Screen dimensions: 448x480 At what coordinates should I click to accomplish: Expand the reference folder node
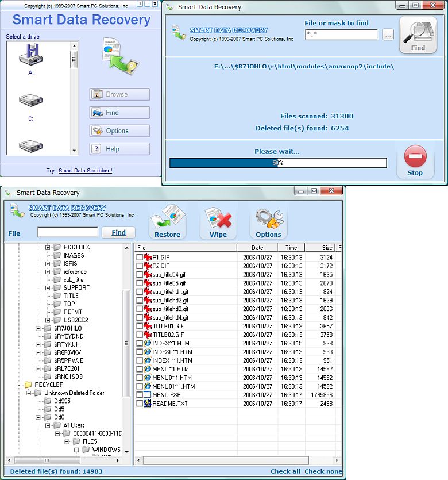pos(48,271)
